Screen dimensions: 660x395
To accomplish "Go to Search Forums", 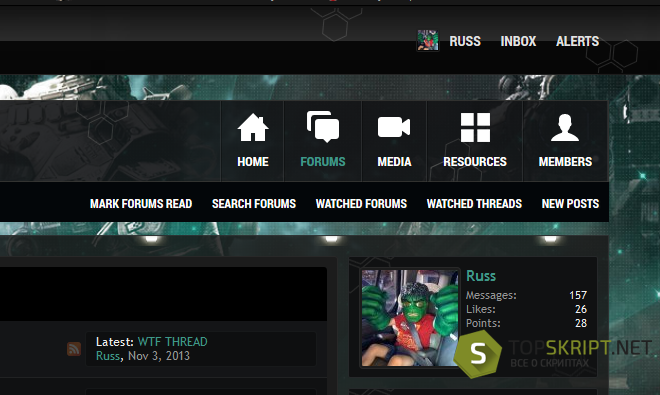I will pos(254,204).
